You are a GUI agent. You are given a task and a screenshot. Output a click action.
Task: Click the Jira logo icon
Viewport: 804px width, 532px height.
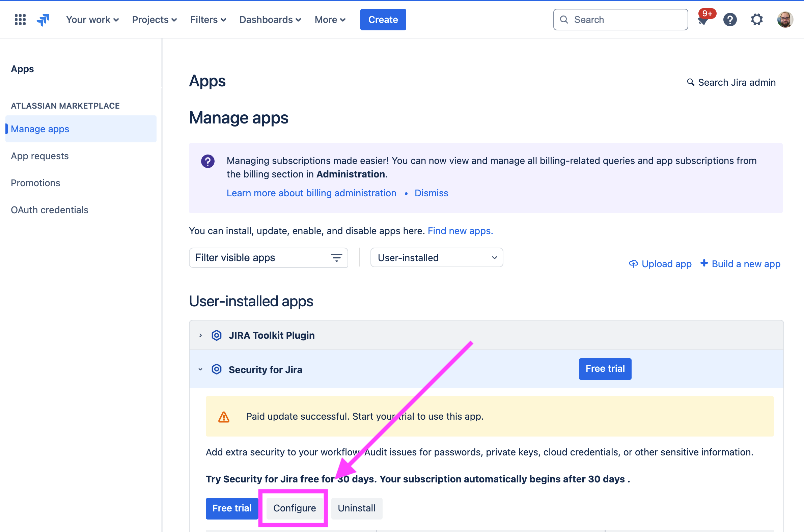(x=43, y=20)
